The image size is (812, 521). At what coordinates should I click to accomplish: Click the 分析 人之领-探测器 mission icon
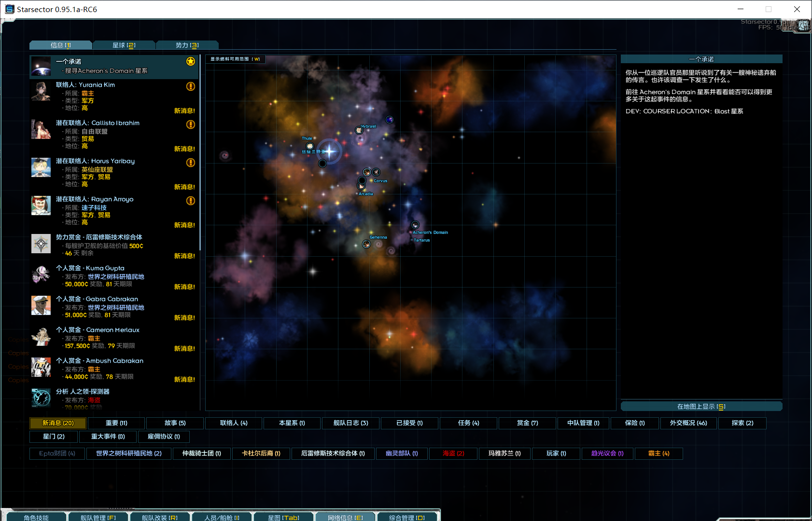pos(41,398)
